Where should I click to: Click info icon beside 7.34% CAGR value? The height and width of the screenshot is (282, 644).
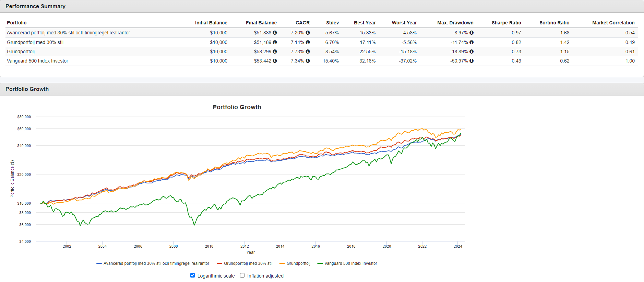(308, 61)
